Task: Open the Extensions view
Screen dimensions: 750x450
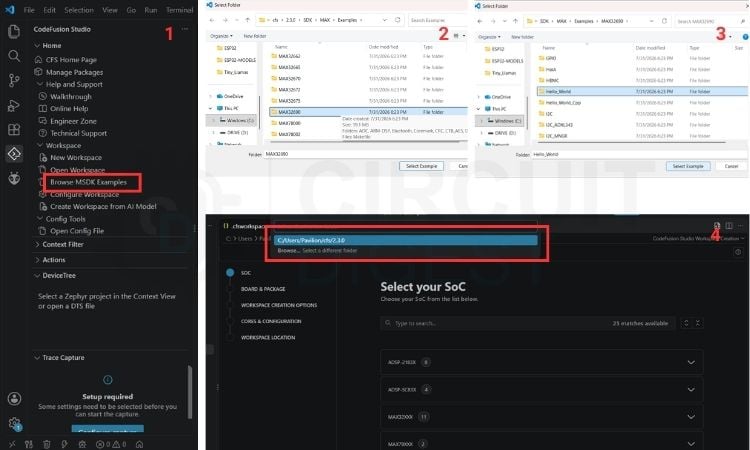Action: click(14, 130)
